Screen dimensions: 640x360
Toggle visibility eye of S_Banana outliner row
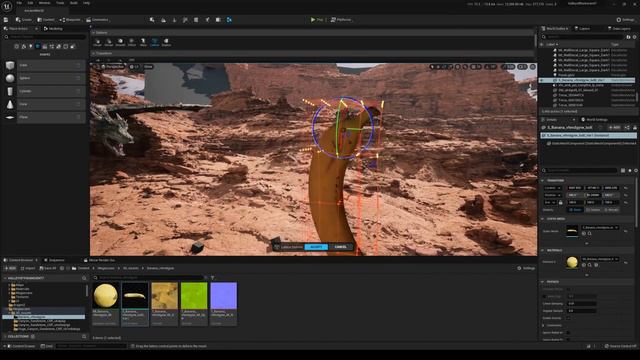pos(542,80)
